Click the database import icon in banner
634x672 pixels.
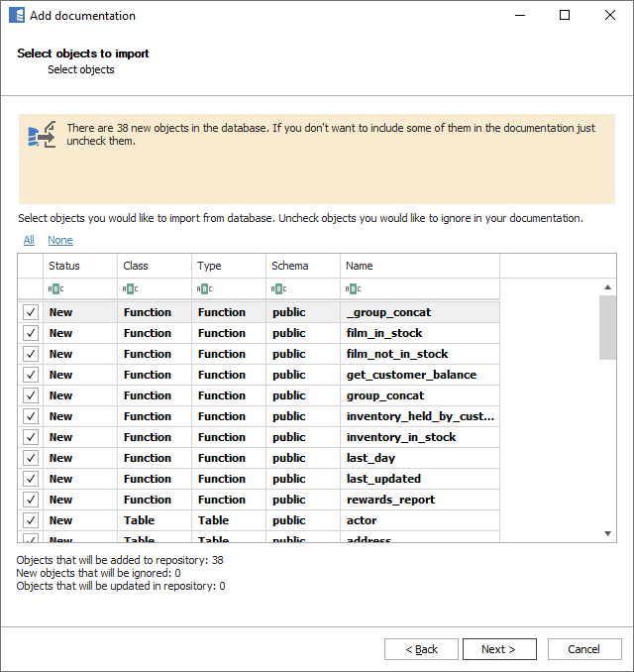tap(42, 136)
